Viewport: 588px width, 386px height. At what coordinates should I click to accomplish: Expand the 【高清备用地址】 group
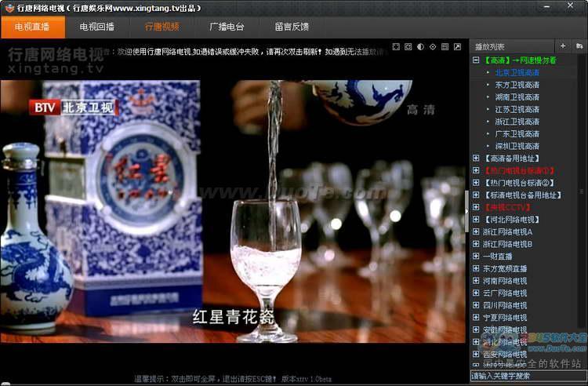(476, 158)
